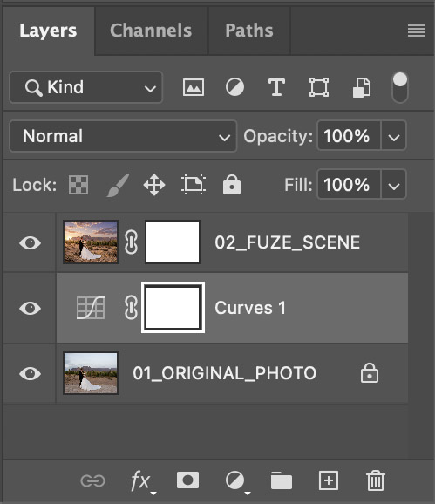This screenshot has height=504, width=435.
Task: Filter for type layers icon
Action: tap(276, 87)
